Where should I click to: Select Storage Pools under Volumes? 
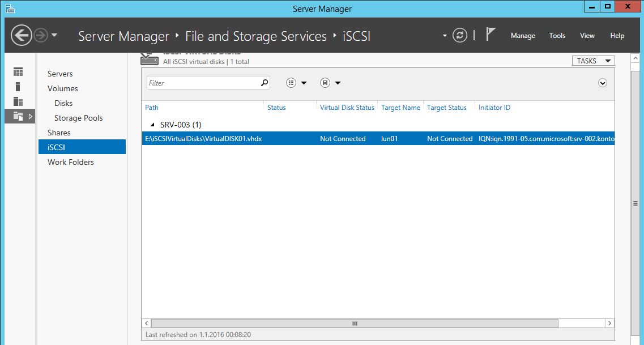pos(78,118)
